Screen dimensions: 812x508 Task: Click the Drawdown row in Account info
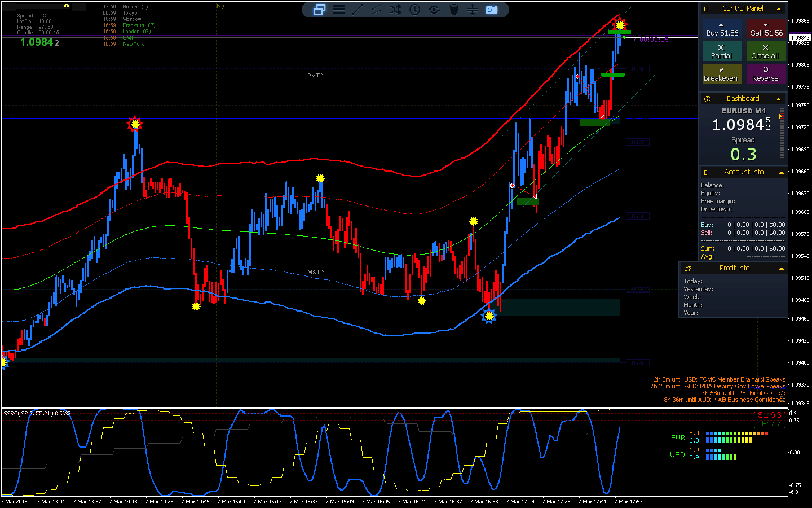click(717, 209)
